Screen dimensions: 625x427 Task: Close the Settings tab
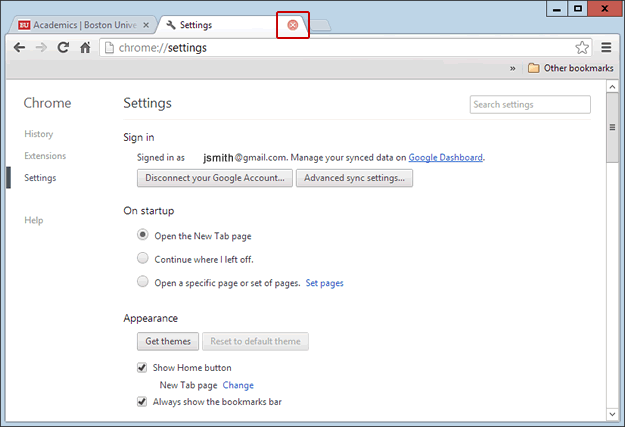(293, 25)
